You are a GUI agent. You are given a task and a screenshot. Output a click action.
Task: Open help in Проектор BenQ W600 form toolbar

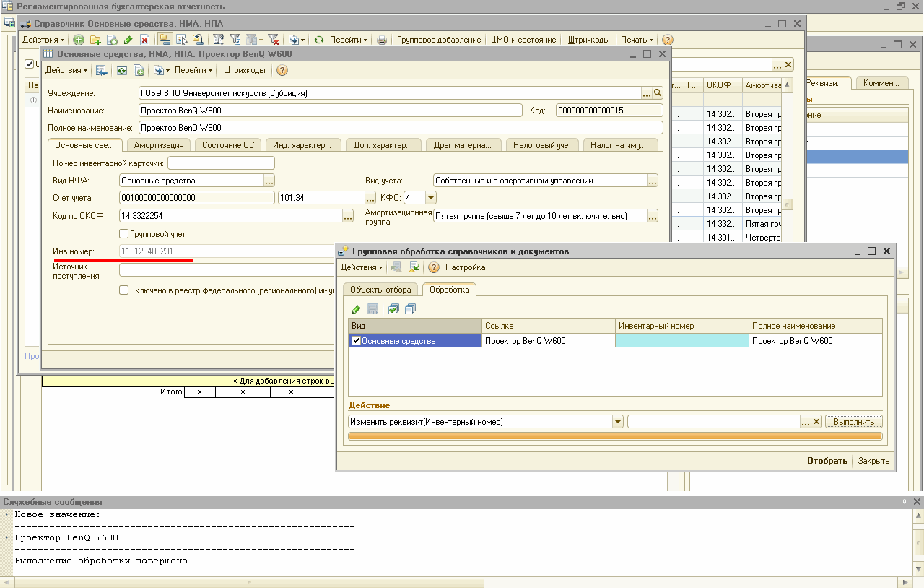click(282, 70)
